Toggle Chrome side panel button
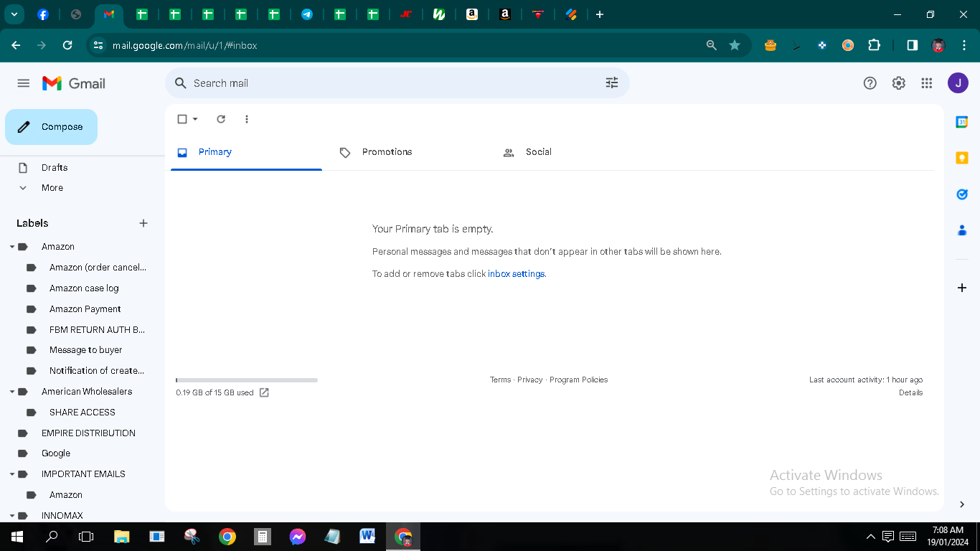The height and width of the screenshot is (551, 980). point(913,45)
